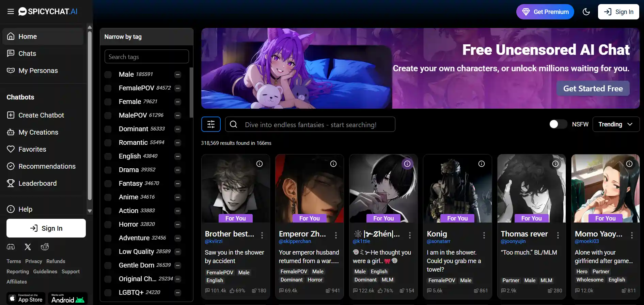Check the Adventure tag checkbox
644x305 pixels.
click(108, 238)
